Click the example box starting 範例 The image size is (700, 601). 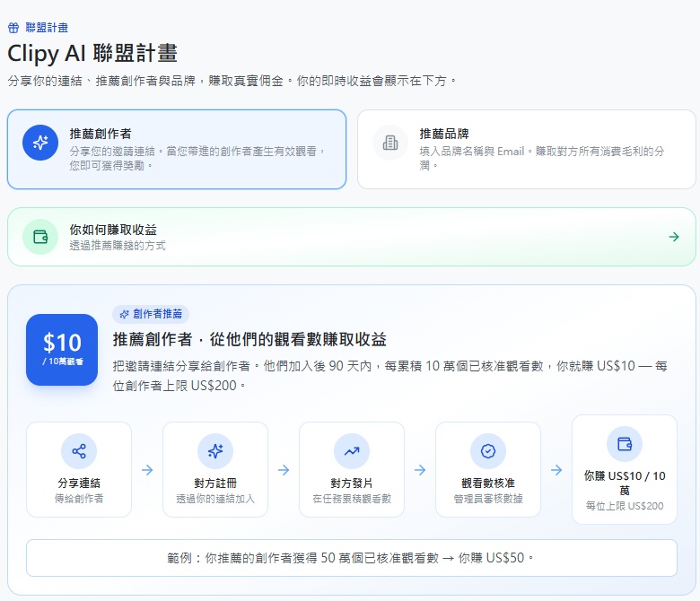point(352,558)
